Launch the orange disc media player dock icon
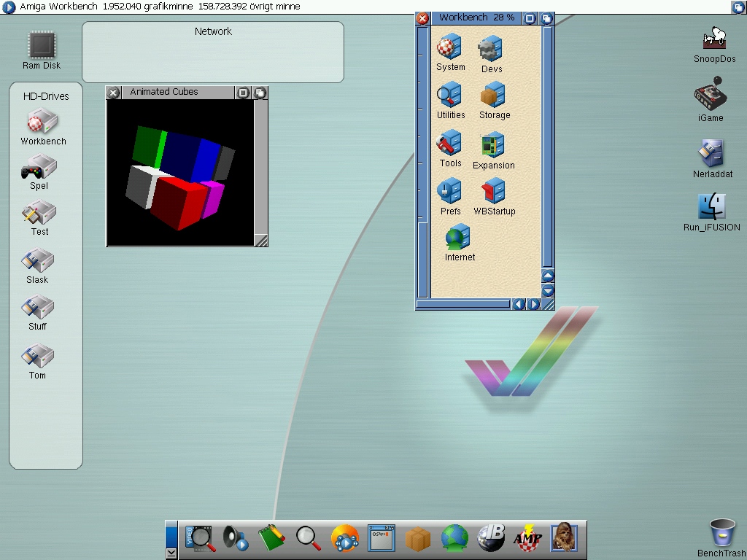 [344, 539]
